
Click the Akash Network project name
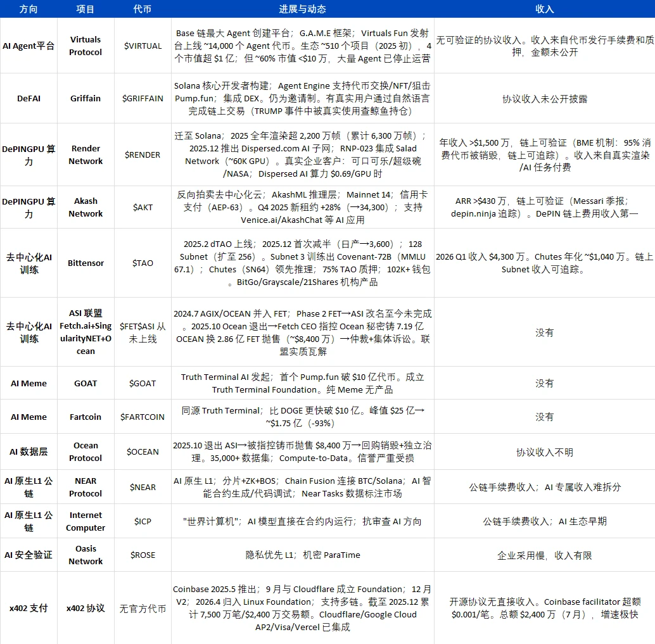(85, 207)
